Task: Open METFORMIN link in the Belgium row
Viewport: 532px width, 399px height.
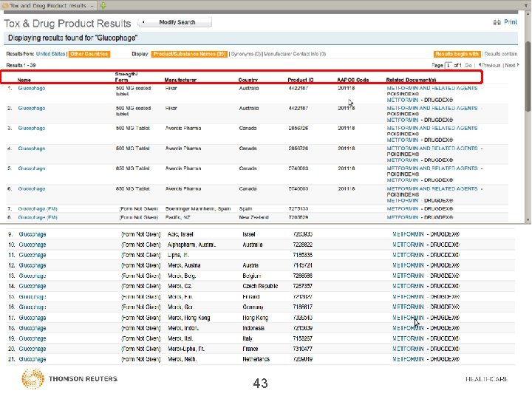Action: tap(408, 276)
